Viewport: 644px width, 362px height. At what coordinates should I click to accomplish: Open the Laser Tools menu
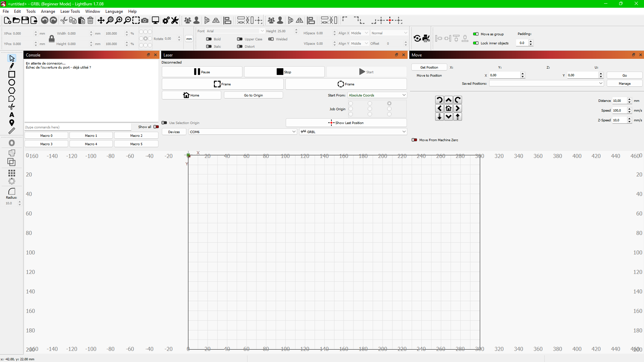point(70,11)
